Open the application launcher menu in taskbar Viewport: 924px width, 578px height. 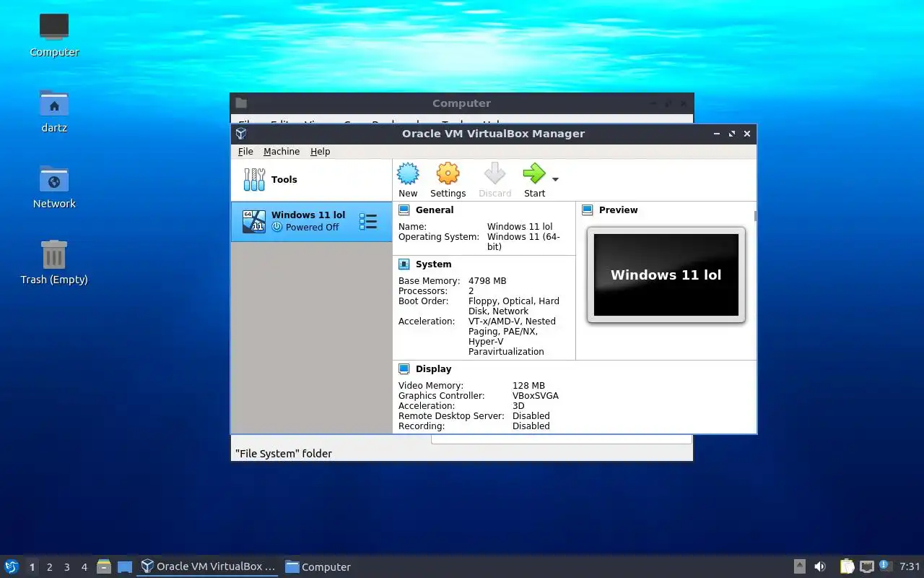pyautogui.click(x=11, y=566)
